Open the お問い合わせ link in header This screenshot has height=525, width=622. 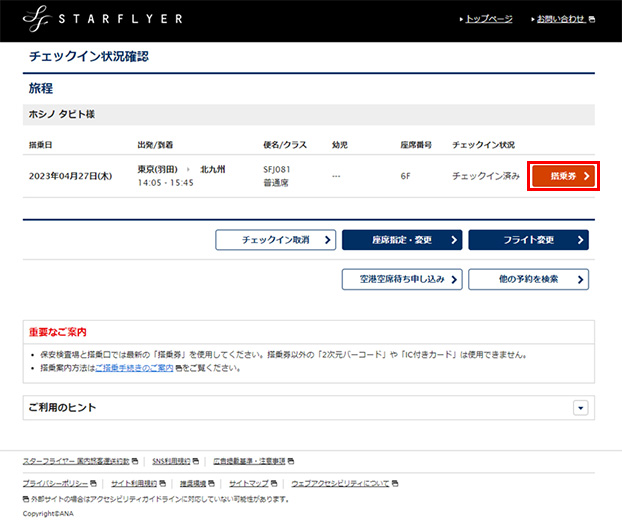[x=560, y=19]
